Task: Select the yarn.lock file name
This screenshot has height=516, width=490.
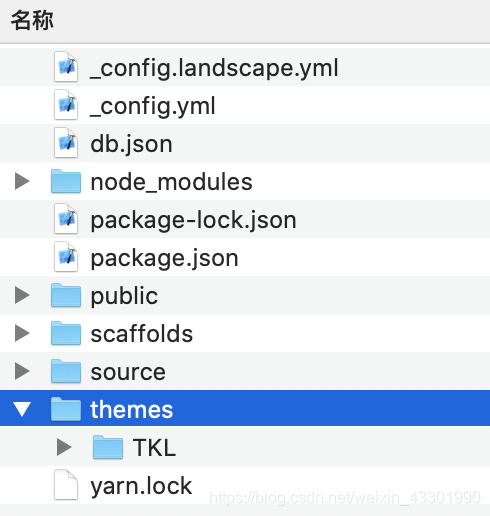Action: pyautogui.click(x=141, y=486)
